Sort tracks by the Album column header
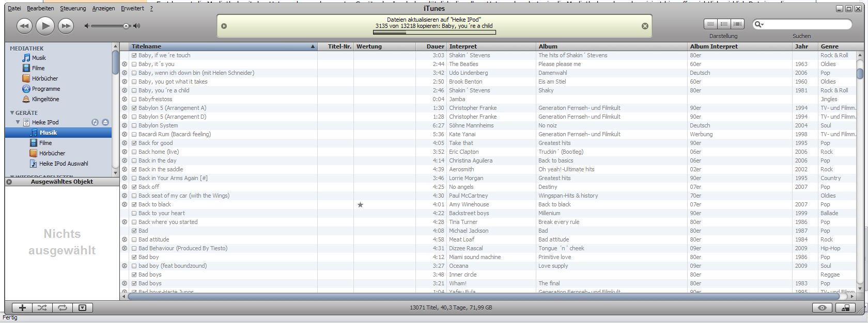This screenshot has height=323, width=868. point(612,46)
